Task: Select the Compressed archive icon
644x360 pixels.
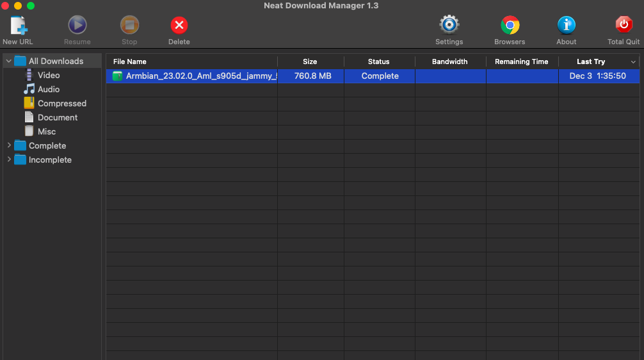Action: pos(29,103)
